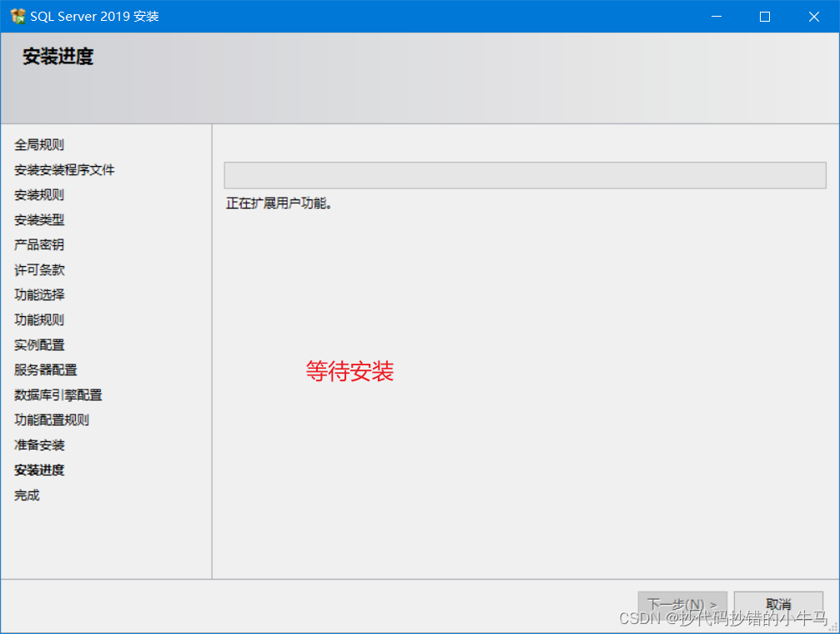Click the window resize grip at bottom corner

833,627
